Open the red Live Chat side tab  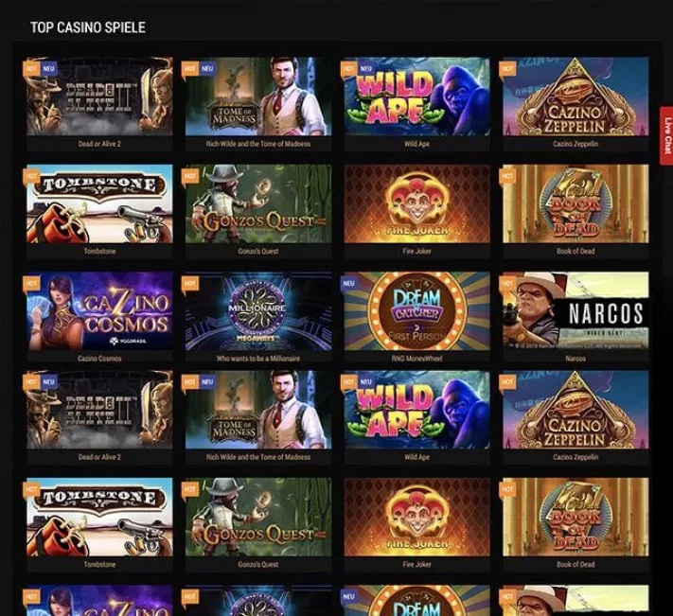666,135
